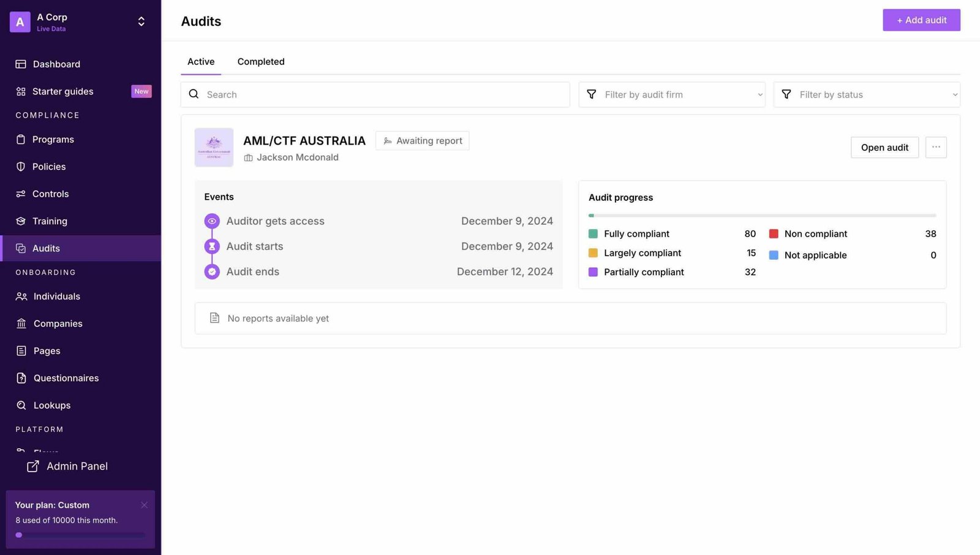Image resolution: width=980 pixels, height=555 pixels.
Task: Click the Admin Panel external link icon
Action: click(33, 466)
